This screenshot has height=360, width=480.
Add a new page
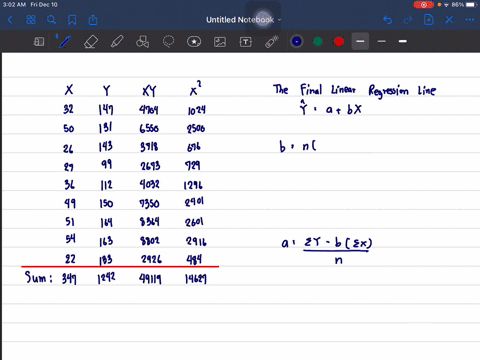point(429,20)
